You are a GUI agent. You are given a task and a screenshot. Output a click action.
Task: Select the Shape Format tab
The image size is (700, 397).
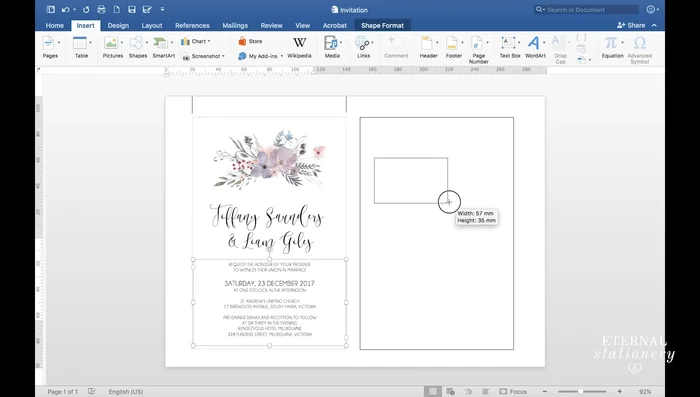382,25
